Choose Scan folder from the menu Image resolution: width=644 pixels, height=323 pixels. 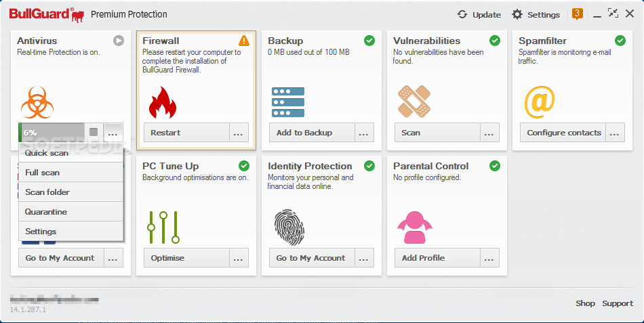[71, 192]
